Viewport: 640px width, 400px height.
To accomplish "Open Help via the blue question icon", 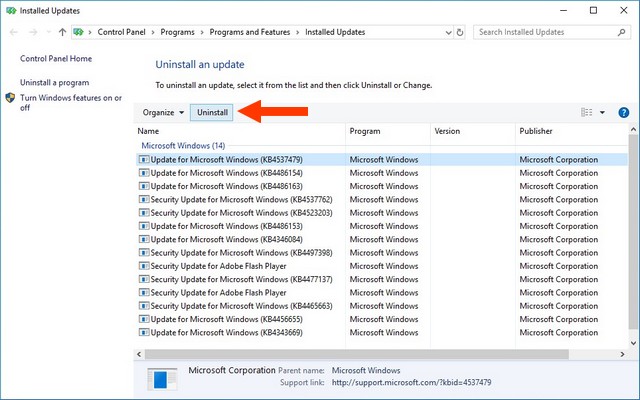I will (x=623, y=112).
